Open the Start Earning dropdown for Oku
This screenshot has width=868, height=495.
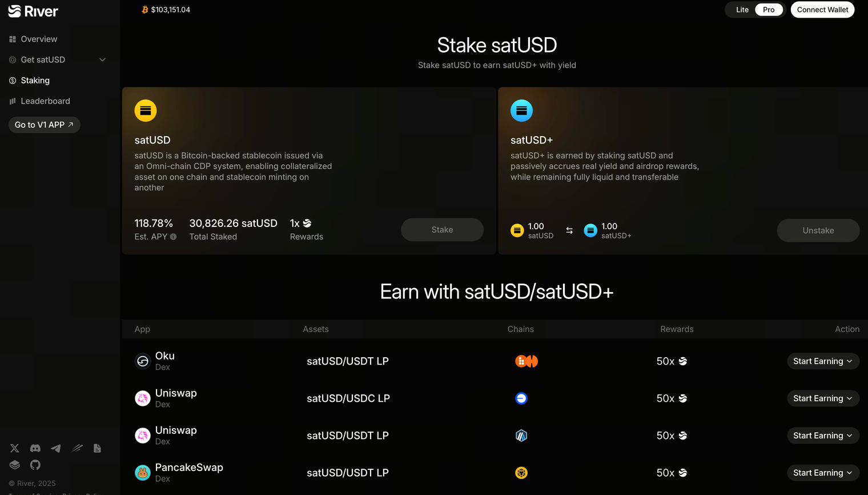click(x=823, y=361)
